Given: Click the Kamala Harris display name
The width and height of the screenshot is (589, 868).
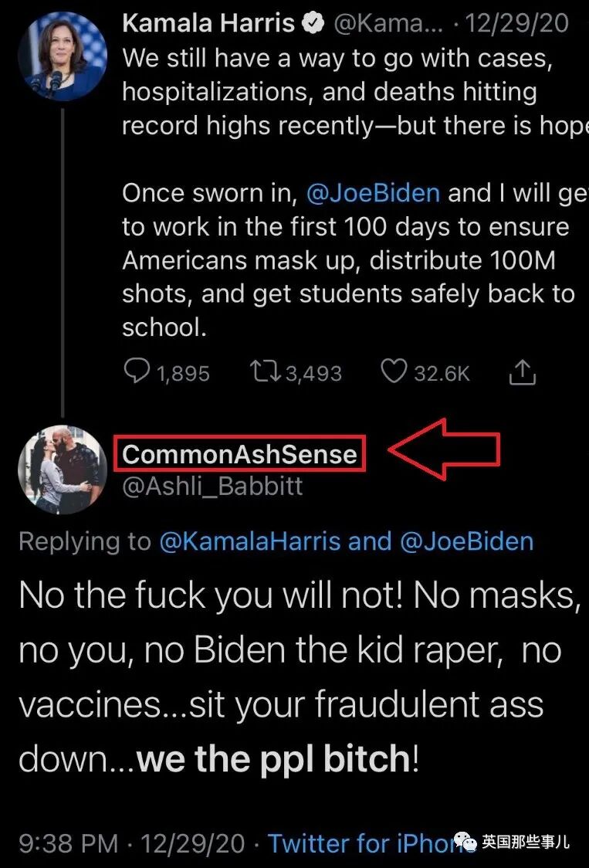Looking at the screenshot, I should point(208,24).
